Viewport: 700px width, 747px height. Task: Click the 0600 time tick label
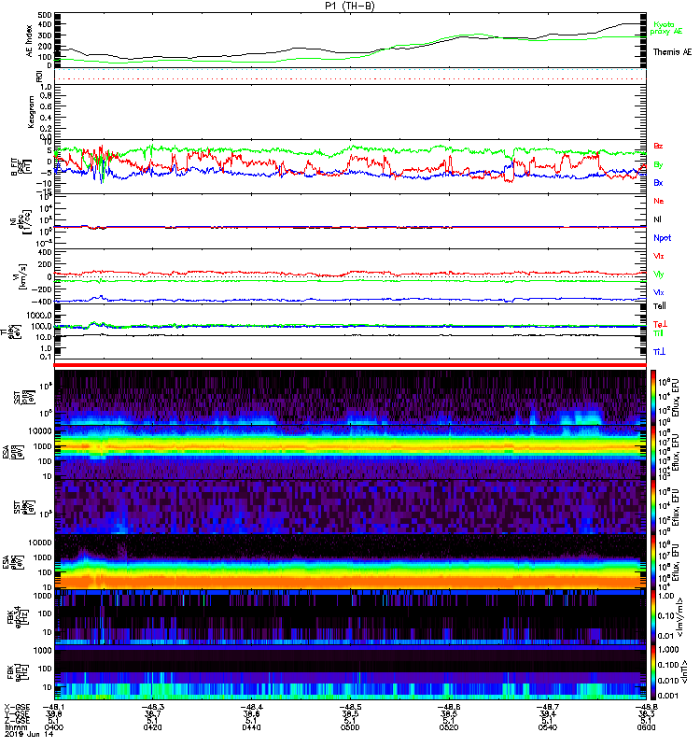646,727
